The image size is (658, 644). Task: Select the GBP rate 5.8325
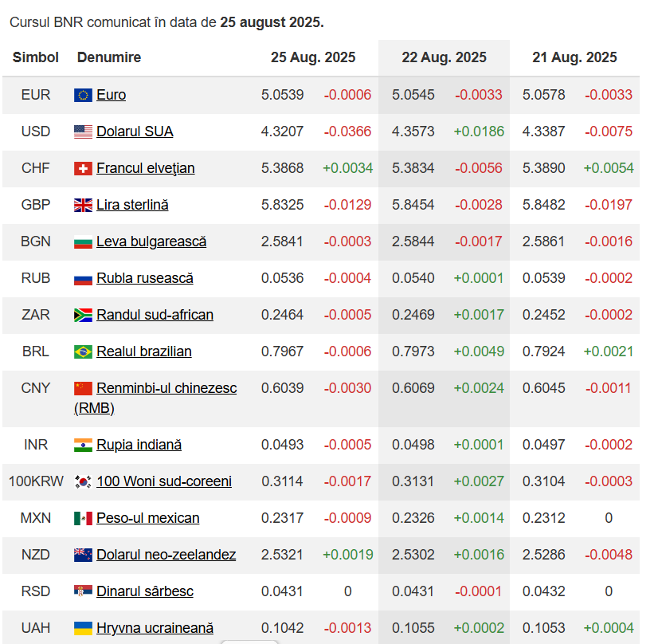click(x=283, y=205)
